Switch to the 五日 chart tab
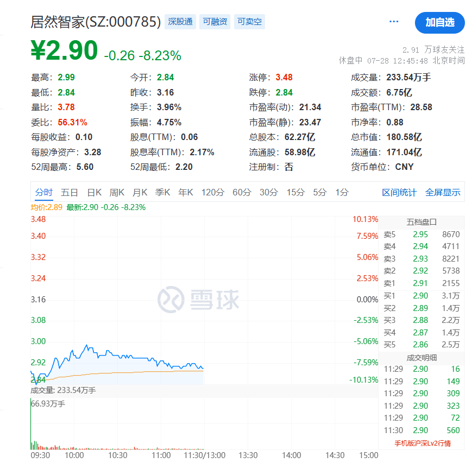Screen dimensions: 472x476 tap(69, 192)
